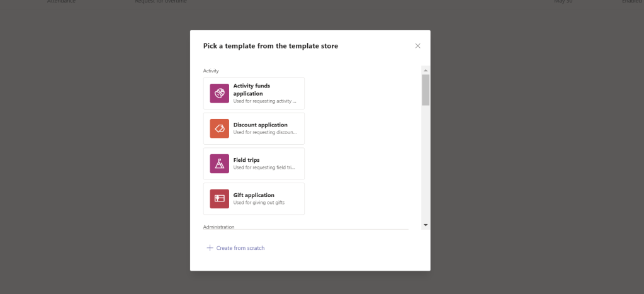Close the template store dialog
The image size is (644, 294).
pyautogui.click(x=417, y=46)
